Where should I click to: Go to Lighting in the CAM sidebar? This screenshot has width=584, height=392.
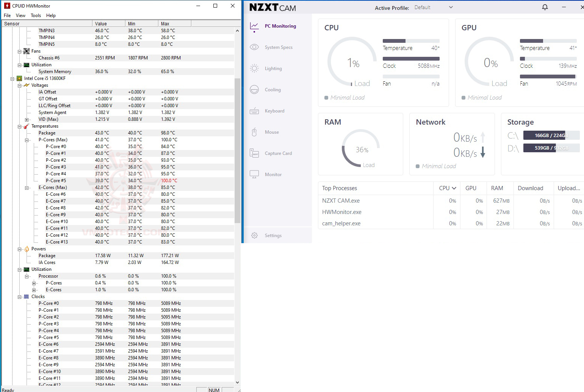[x=266, y=69]
